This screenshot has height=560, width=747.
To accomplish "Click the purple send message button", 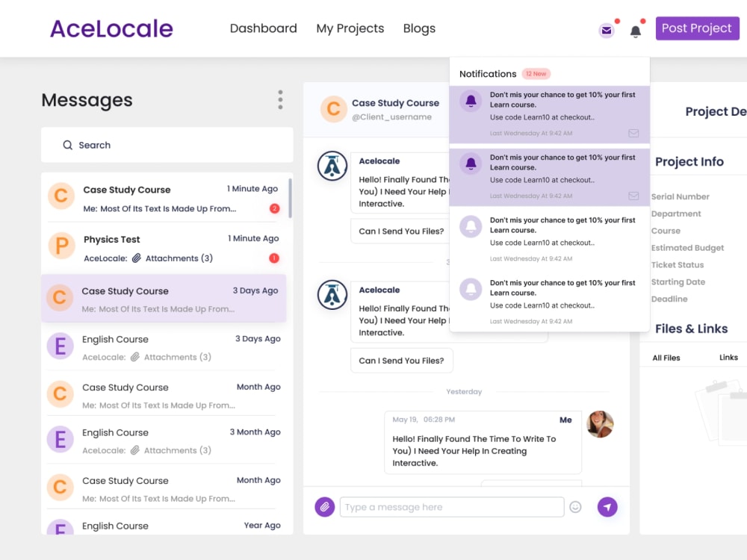I will point(607,507).
